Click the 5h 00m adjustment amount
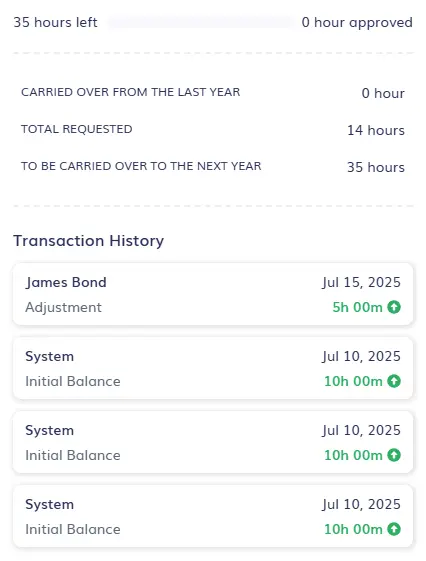Viewport: 426px width, 561px height. [357, 307]
